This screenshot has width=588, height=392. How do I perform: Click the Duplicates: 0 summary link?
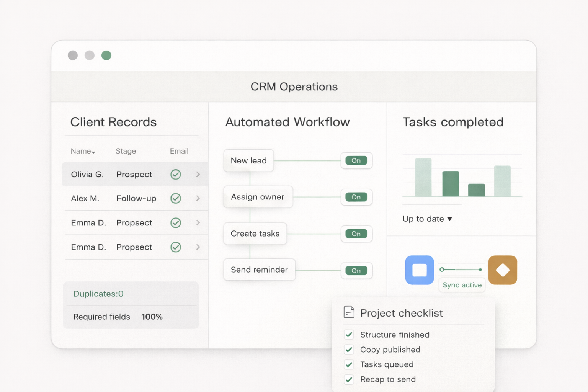pyautogui.click(x=98, y=294)
